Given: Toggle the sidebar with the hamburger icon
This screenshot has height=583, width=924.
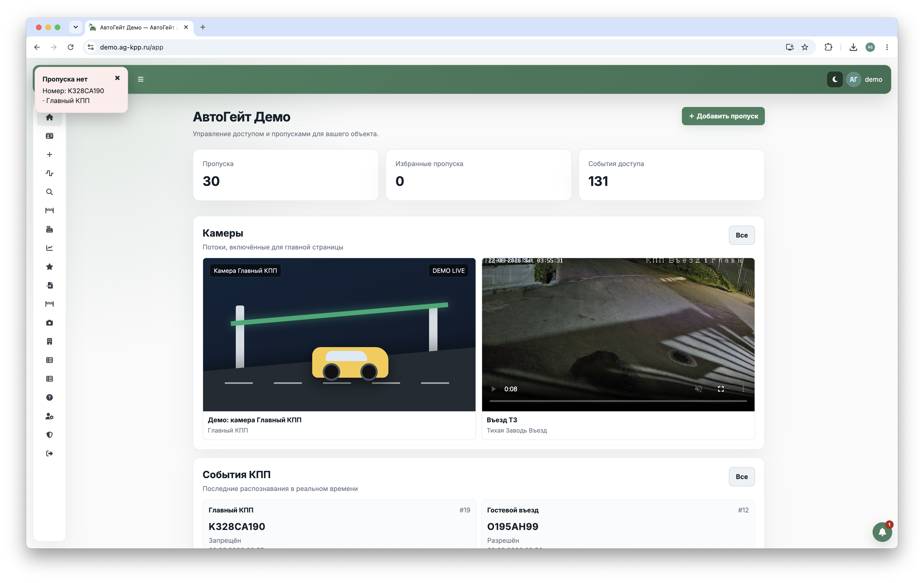Looking at the screenshot, I should pyautogui.click(x=141, y=79).
